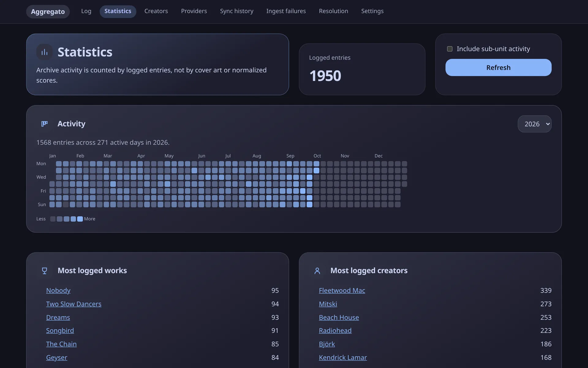The height and width of the screenshot is (368, 588).
Task: Open the Björk creator link
Action: pos(327,344)
